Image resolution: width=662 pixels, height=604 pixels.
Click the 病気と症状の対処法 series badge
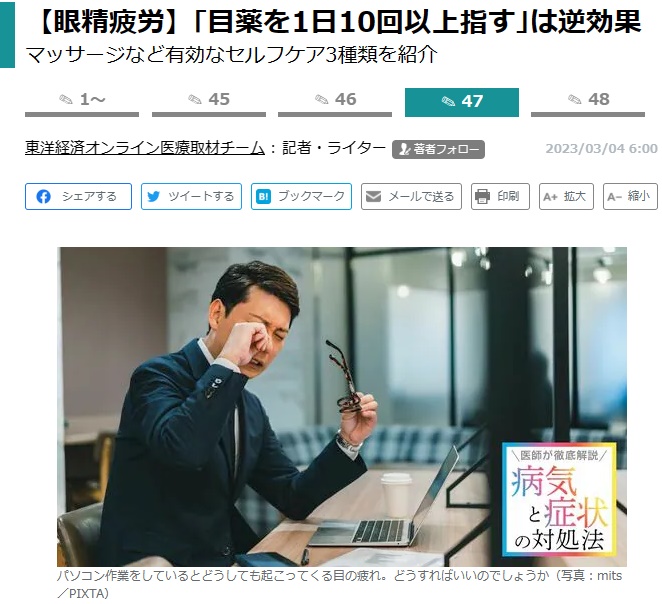point(559,499)
